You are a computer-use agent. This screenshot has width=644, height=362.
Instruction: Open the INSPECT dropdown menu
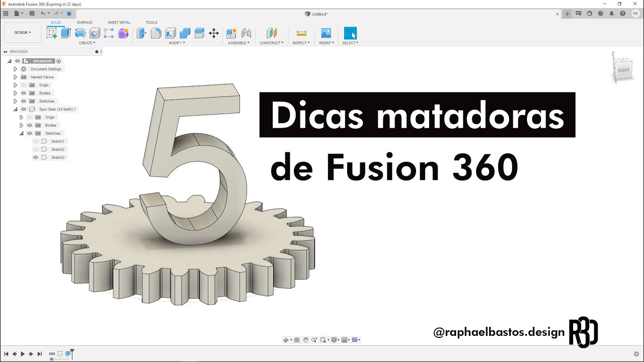point(301,43)
